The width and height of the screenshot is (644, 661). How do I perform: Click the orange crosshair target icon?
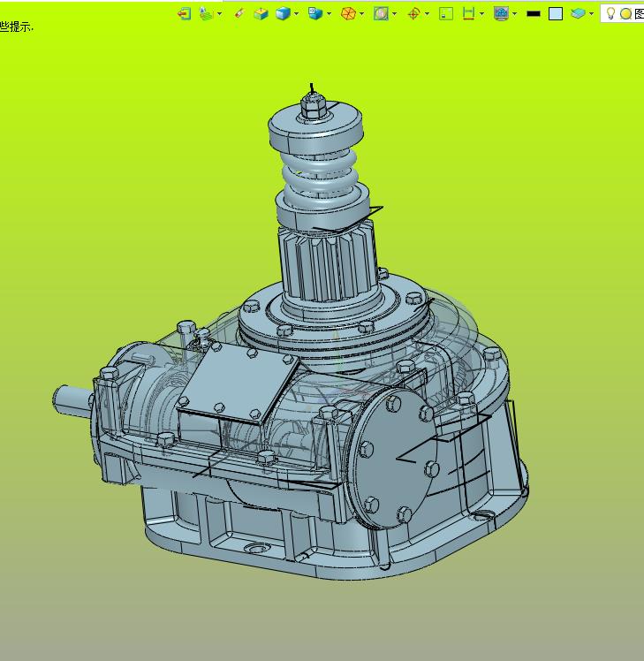[414, 14]
